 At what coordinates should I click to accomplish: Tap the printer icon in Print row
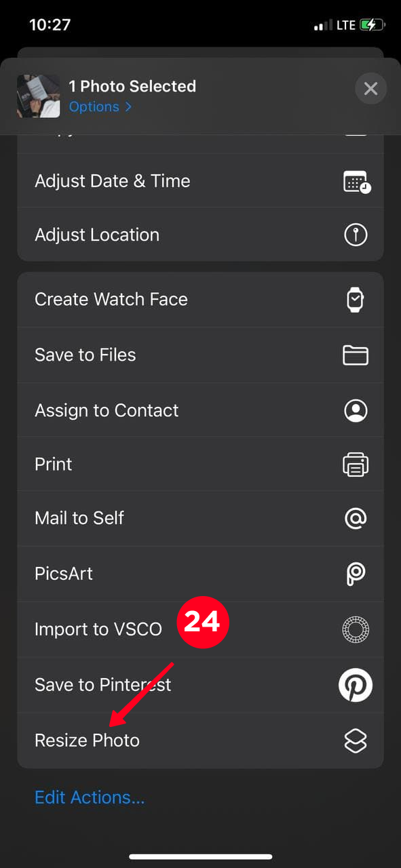(356, 465)
